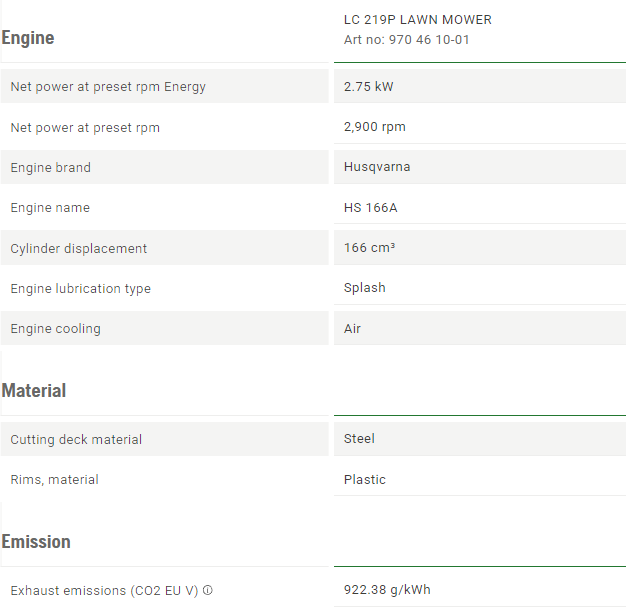630x612 pixels.
Task: Select the 'Steel' deck material value
Action: 359,439
